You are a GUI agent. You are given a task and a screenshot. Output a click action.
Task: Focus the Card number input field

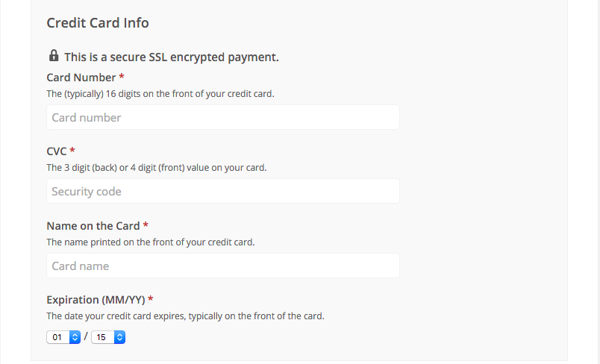click(x=222, y=117)
